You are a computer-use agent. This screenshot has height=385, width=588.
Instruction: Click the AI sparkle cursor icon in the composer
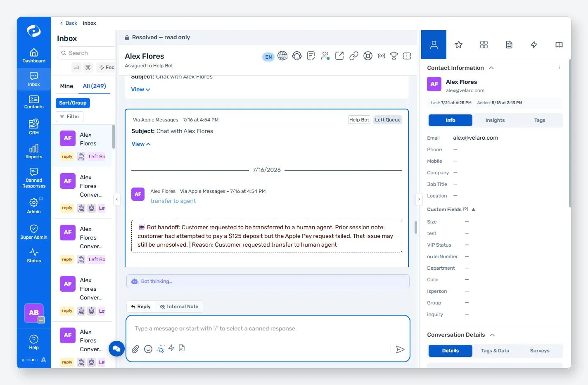[x=161, y=349]
